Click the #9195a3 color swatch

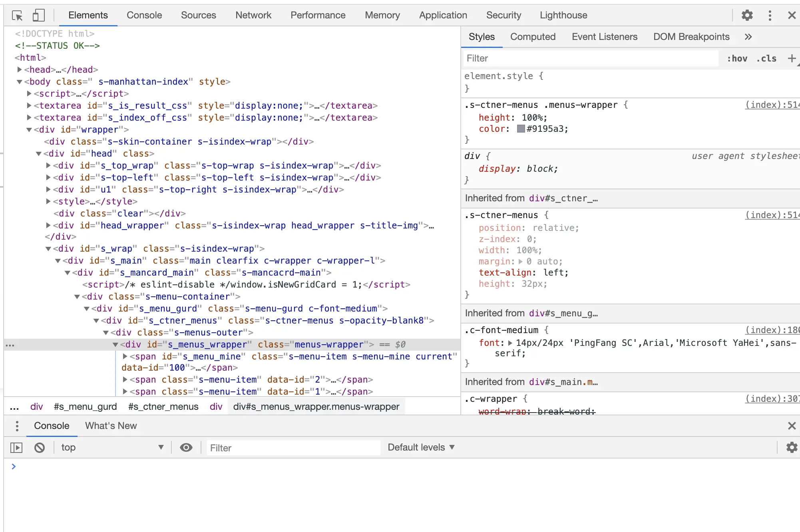click(521, 129)
